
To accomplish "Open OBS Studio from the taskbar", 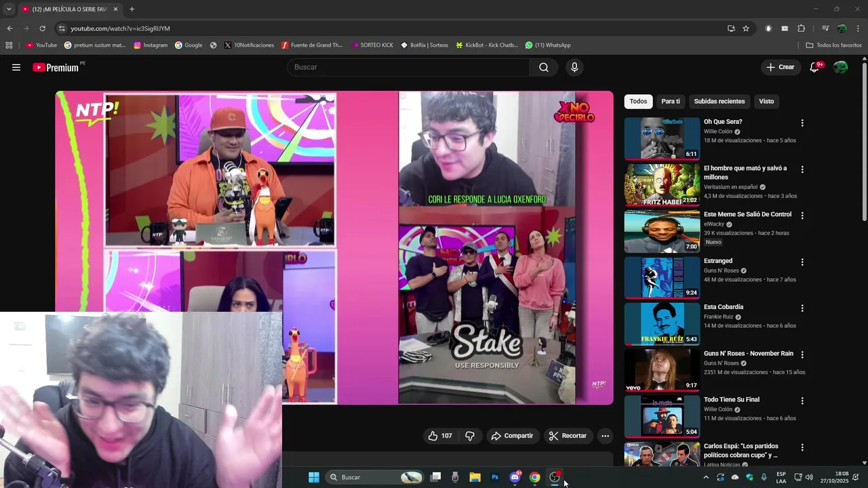I will [555, 477].
